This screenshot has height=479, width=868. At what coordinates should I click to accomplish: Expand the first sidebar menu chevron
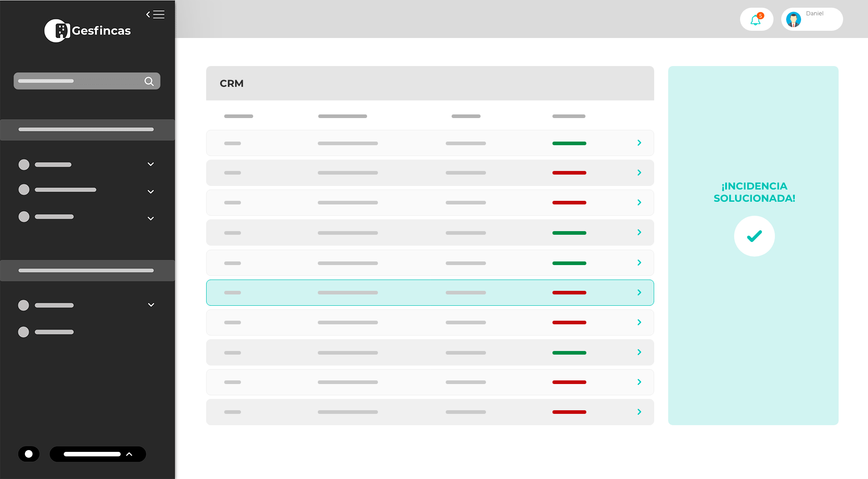(151, 164)
